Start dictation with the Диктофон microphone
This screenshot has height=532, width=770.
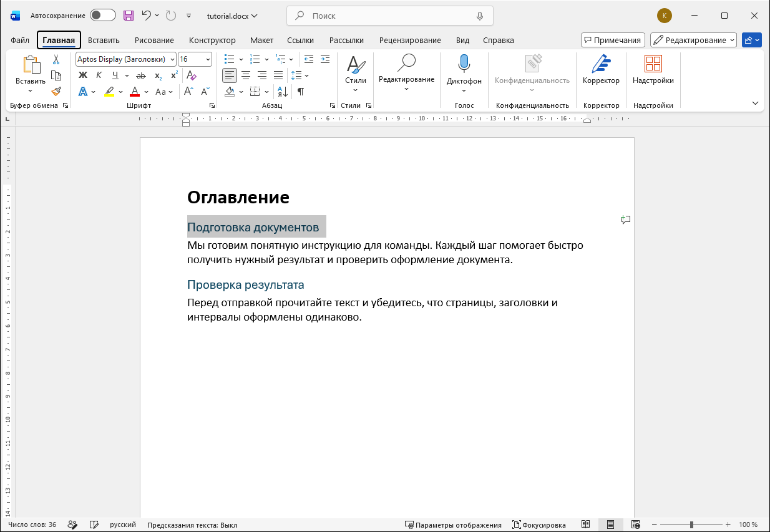[464, 65]
